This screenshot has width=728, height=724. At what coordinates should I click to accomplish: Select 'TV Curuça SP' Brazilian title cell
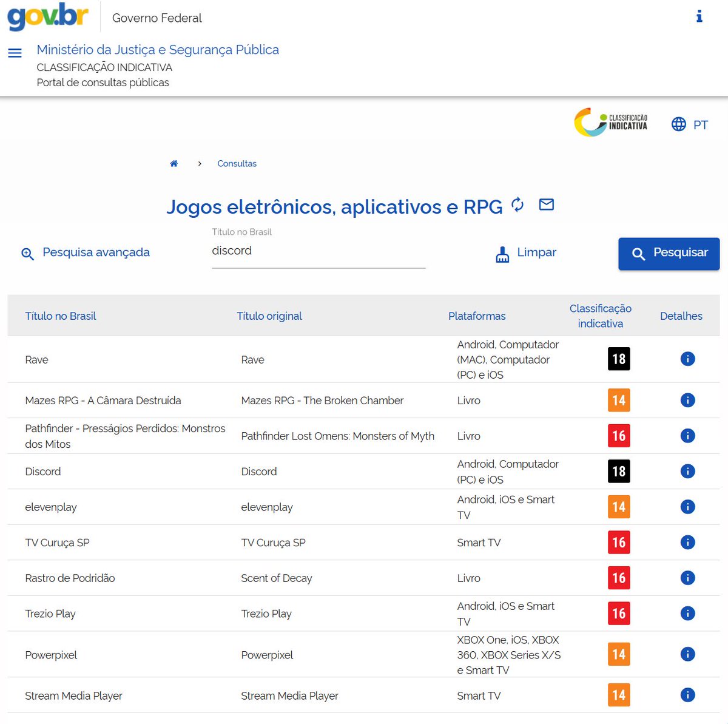point(57,543)
